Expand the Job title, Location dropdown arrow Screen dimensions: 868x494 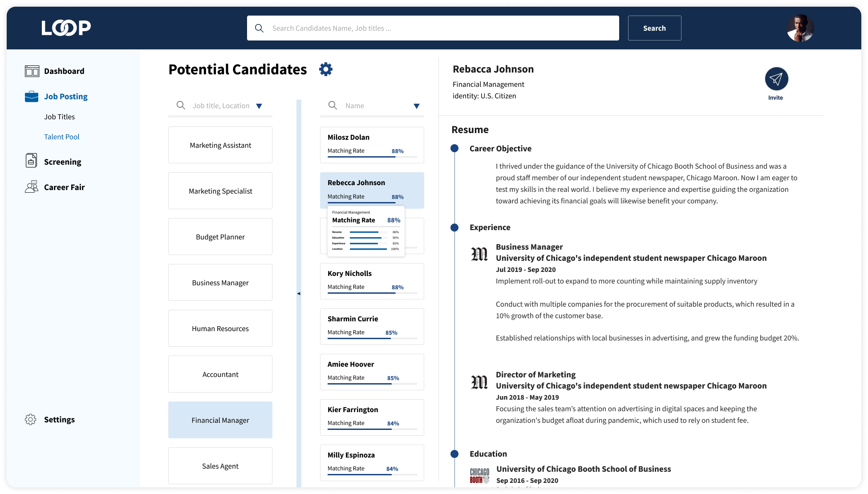(x=259, y=106)
